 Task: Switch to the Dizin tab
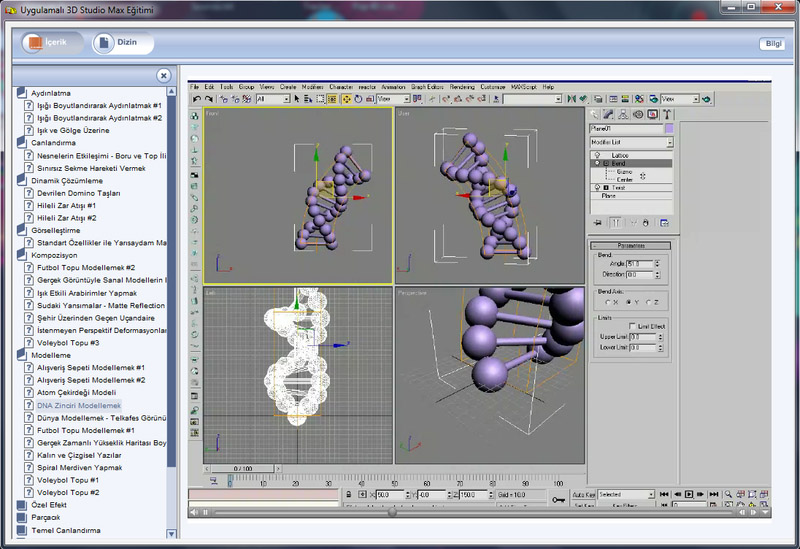(123, 43)
